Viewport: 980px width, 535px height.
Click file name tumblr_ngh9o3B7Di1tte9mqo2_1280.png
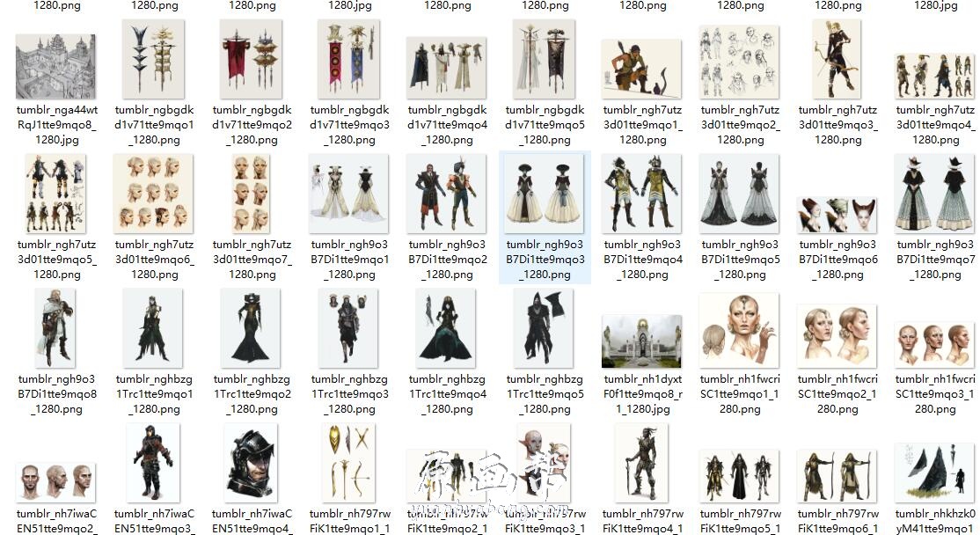coord(448,260)
